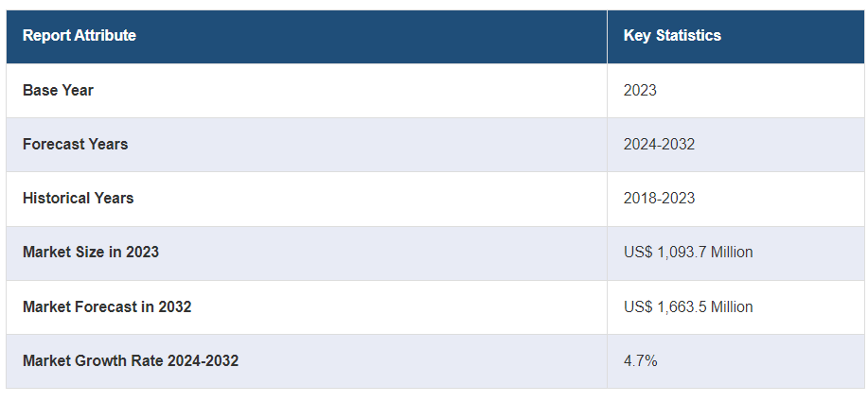This screenshot has width=868, height=402.
Task: Click the US$ 1,663.5 Million value
Action: pos(688,307)
